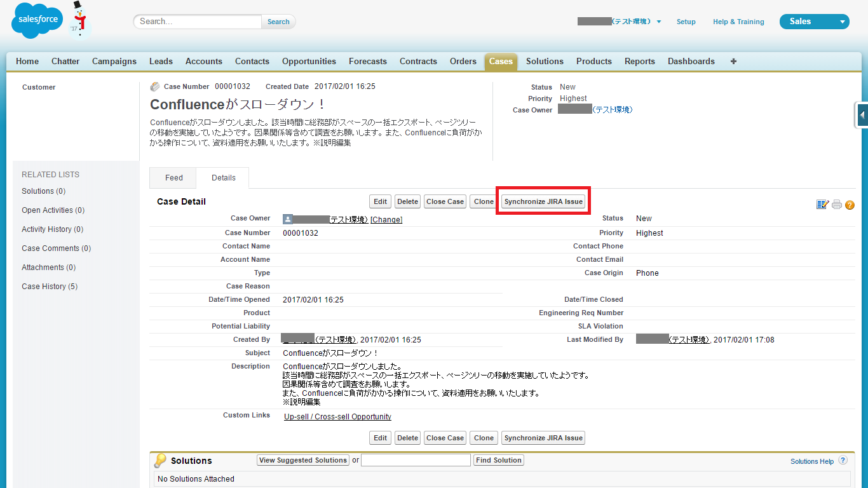The width and height of the screenshot is (868, 488).
Task: Click the bottom Edit button
Action: [x=380, y=438]
